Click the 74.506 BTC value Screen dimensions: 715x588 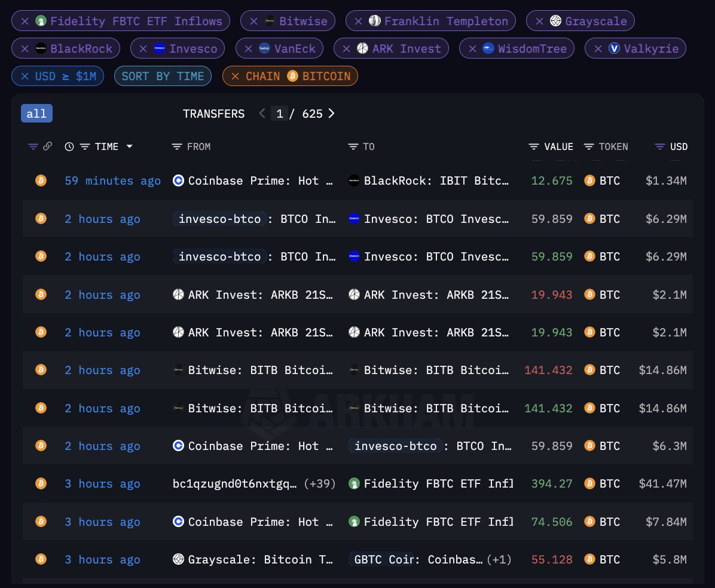(552, 522)
